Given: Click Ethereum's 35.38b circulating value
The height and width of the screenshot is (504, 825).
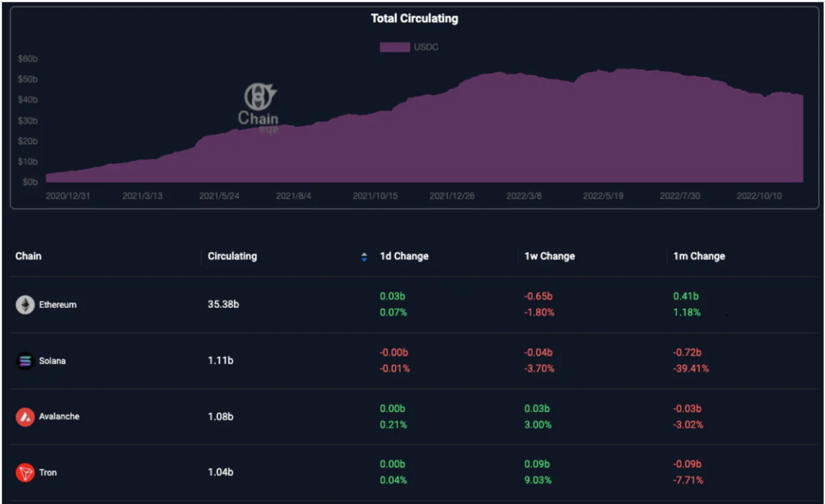Looking at the screenshot, I should tap(223, 304).
